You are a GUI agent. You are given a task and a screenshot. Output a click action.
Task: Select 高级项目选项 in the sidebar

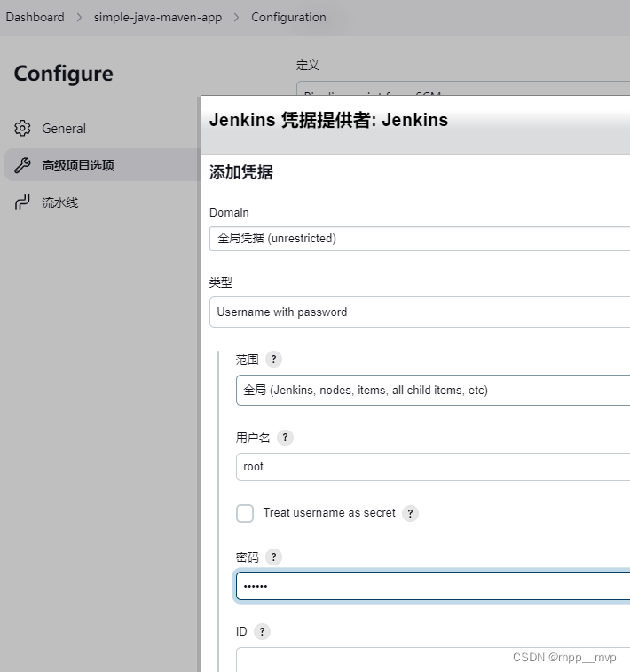click(102, 165)
